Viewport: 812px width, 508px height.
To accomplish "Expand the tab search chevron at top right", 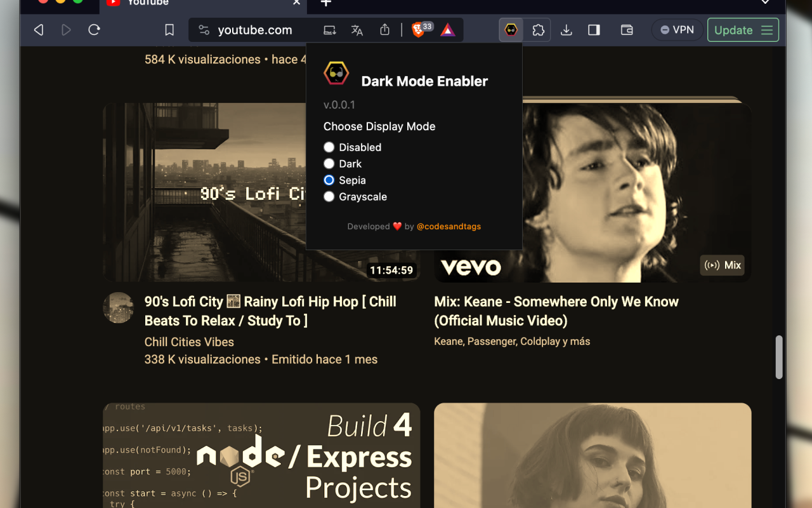I will click(x=766, y=3).
